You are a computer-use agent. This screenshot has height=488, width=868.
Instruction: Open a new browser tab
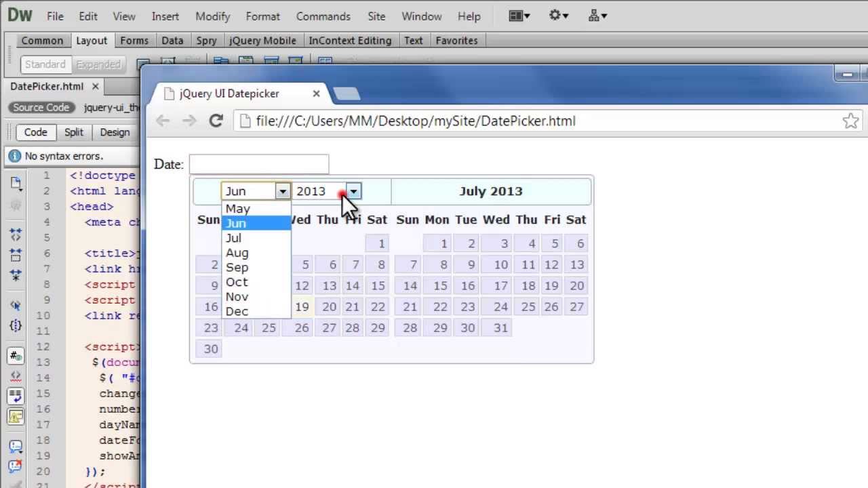pyautogui.click(x=347, y=94)
